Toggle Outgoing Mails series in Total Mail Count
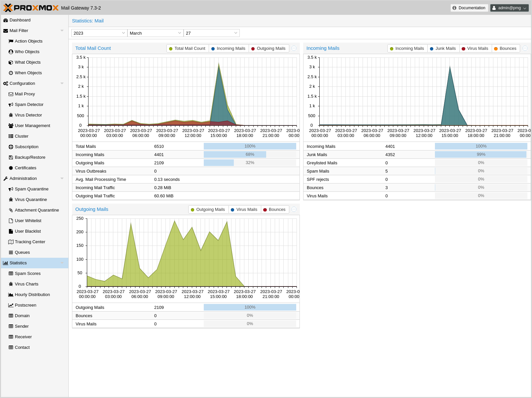532x398 pixels. pos(268,49)
